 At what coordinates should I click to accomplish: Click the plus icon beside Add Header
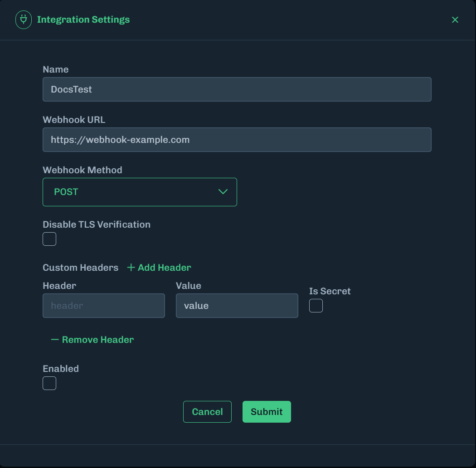[131, 268]
